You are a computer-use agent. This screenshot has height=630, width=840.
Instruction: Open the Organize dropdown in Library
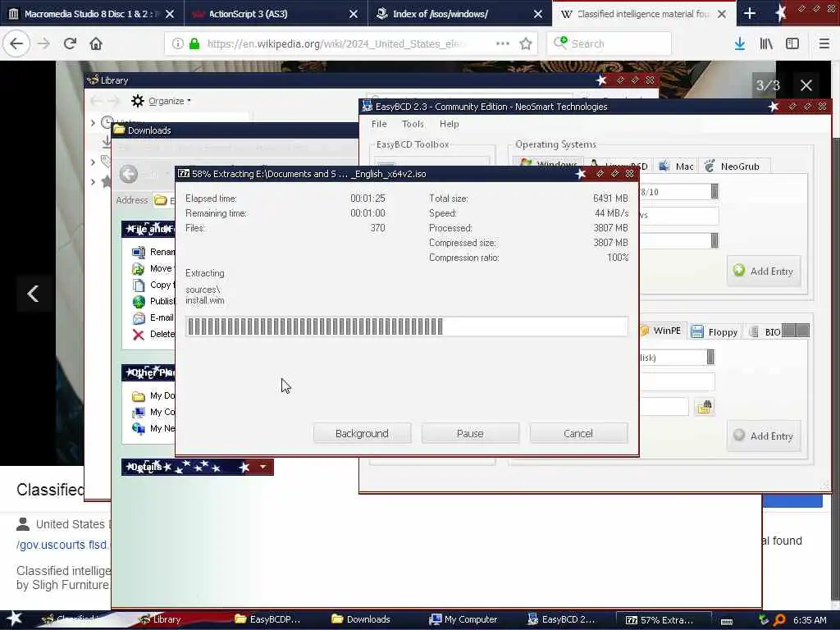(x=162, y=101)
